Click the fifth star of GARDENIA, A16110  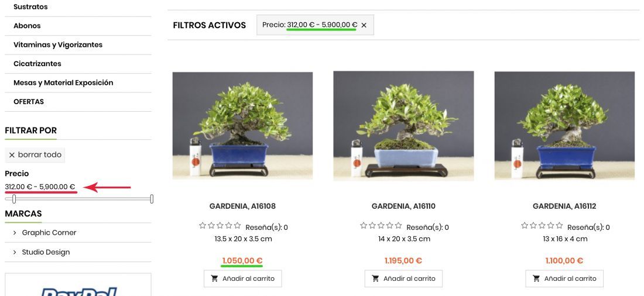coord(398,225)
